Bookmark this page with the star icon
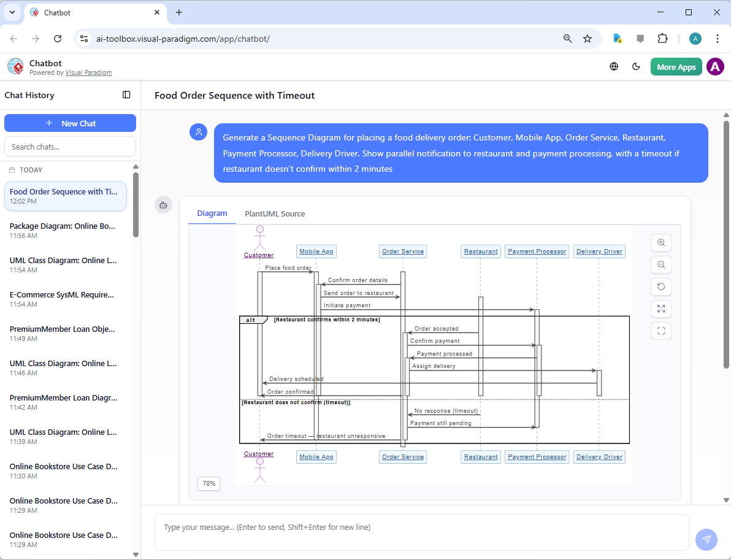 pos(587,39)
